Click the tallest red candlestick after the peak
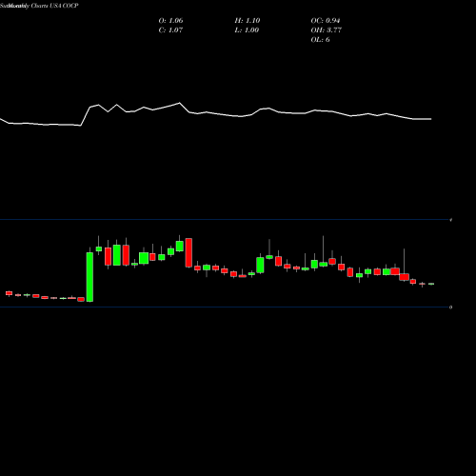 pos(188,252)
